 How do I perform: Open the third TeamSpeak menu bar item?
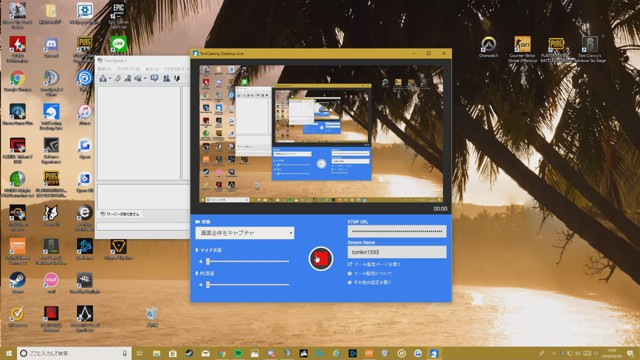152,69
